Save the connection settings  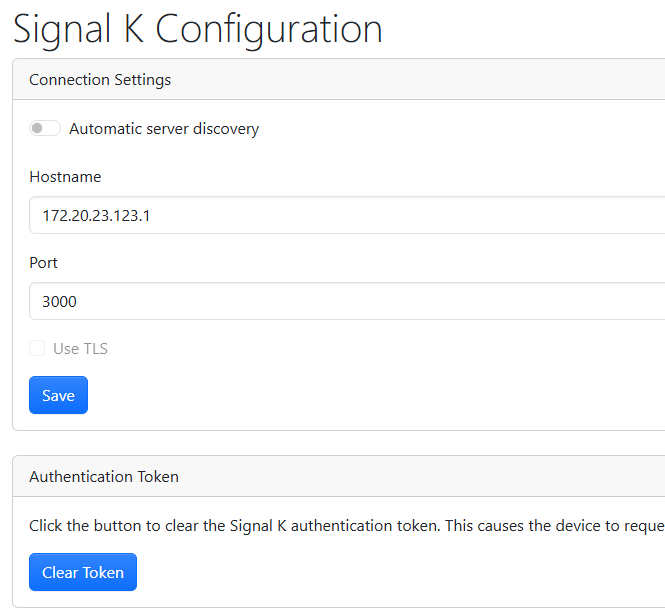click(x=59, y=395)
